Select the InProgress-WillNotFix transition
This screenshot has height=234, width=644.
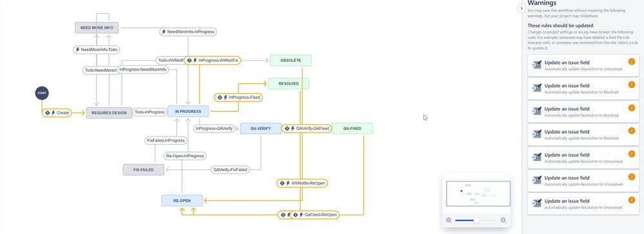(212, 60)
